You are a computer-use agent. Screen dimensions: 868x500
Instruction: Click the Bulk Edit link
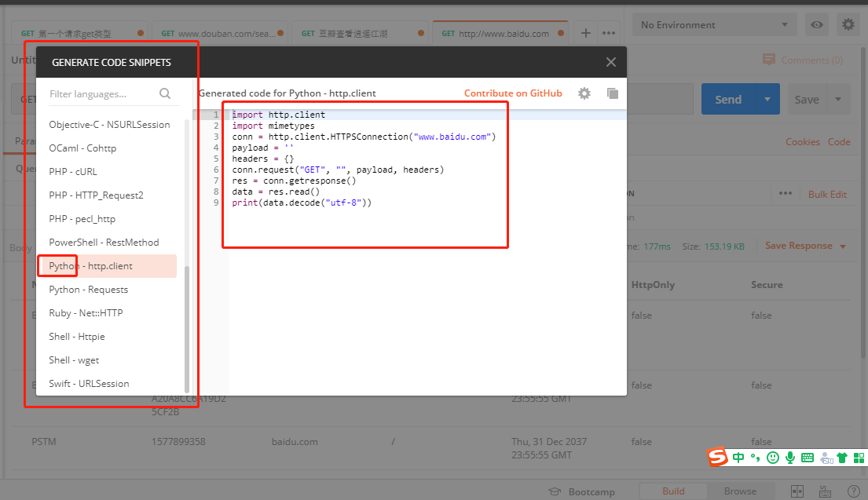pyautogui.click(x=827, y=194)
